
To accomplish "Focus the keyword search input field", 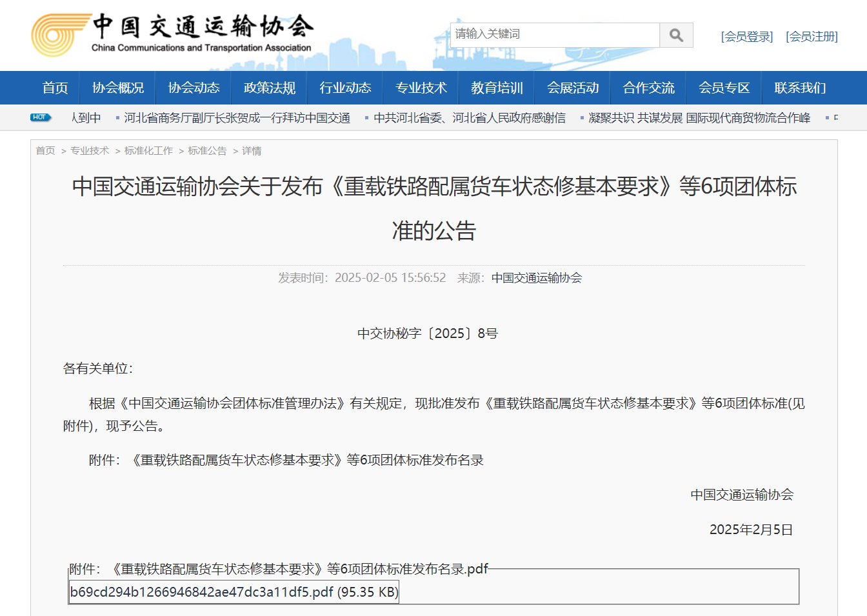I will click(x=554, y=35).
